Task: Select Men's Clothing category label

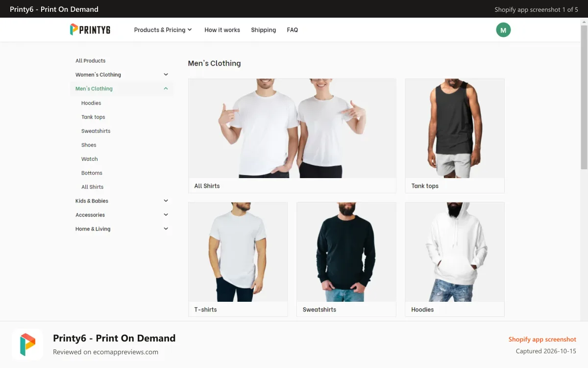Action: coord(94,89)
